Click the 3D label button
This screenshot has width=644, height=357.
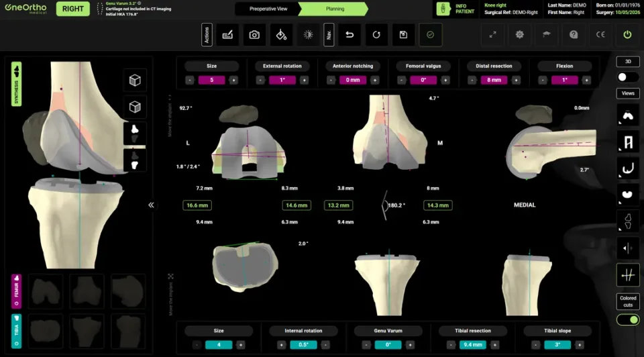point(628,62)
